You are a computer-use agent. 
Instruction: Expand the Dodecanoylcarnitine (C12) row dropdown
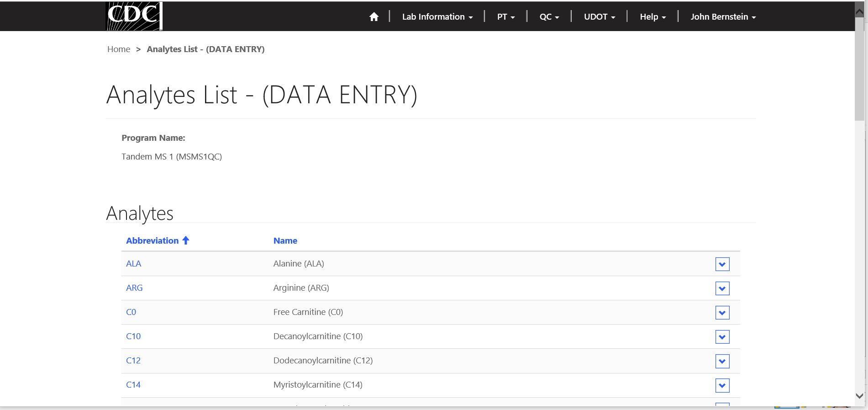click(x=722, y=361)
